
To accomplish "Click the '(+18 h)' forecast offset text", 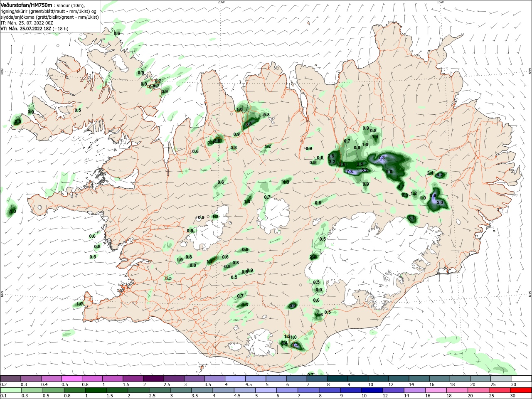I will point(61,29).
